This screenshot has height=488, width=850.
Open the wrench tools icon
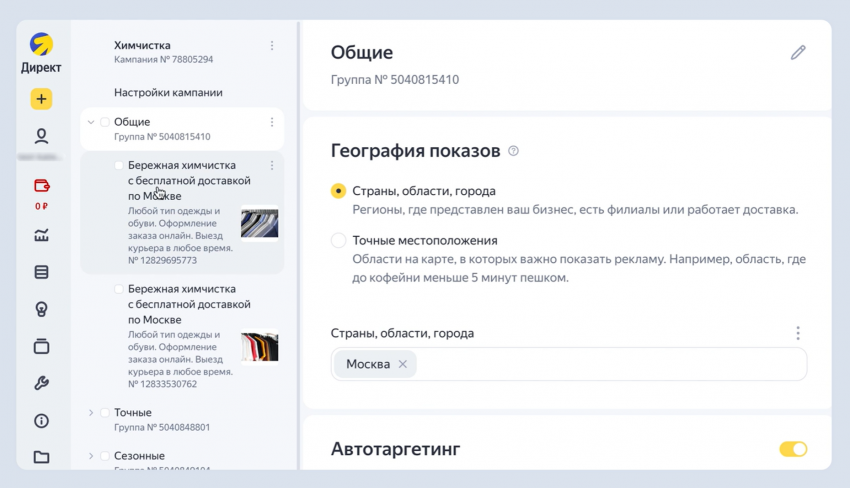coord(41,383)
